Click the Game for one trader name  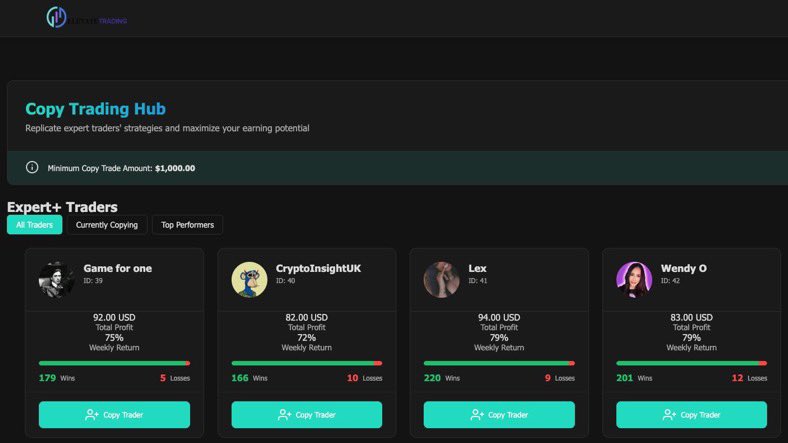(118, 268)
